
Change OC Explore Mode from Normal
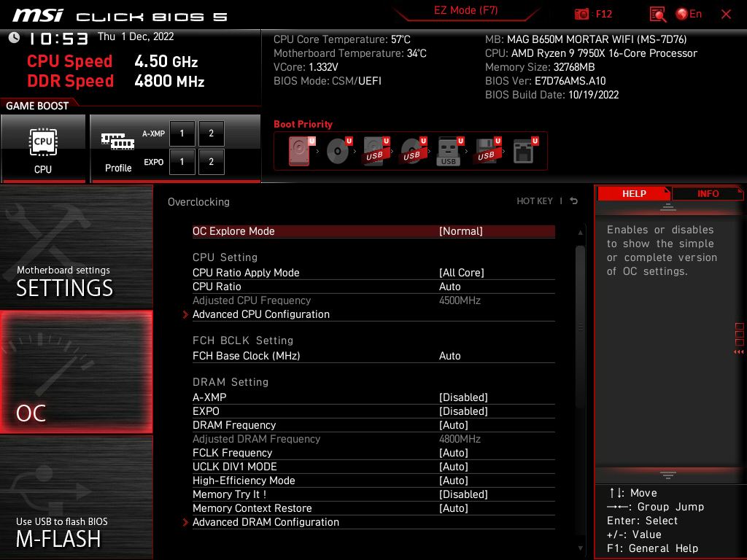[373, 231]
